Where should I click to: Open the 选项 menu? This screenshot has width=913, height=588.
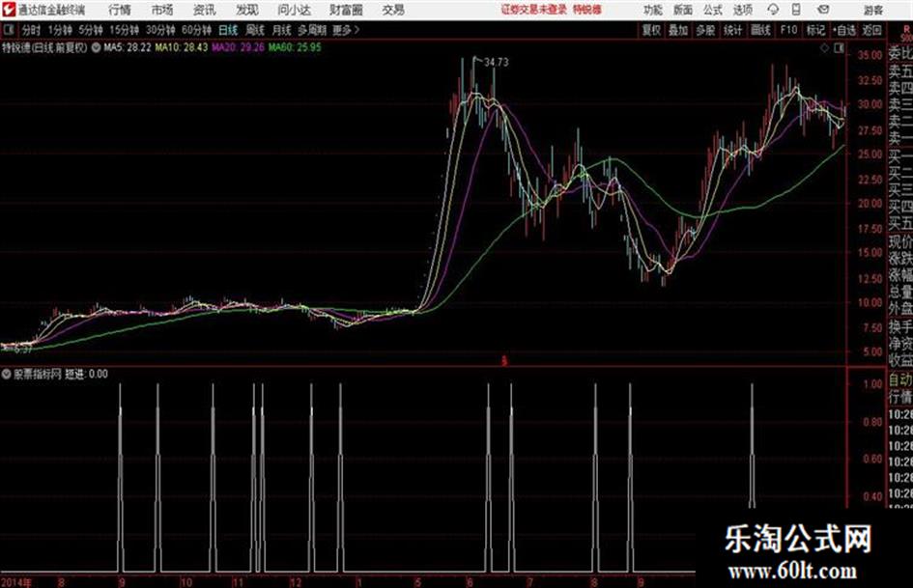[742, 10]
